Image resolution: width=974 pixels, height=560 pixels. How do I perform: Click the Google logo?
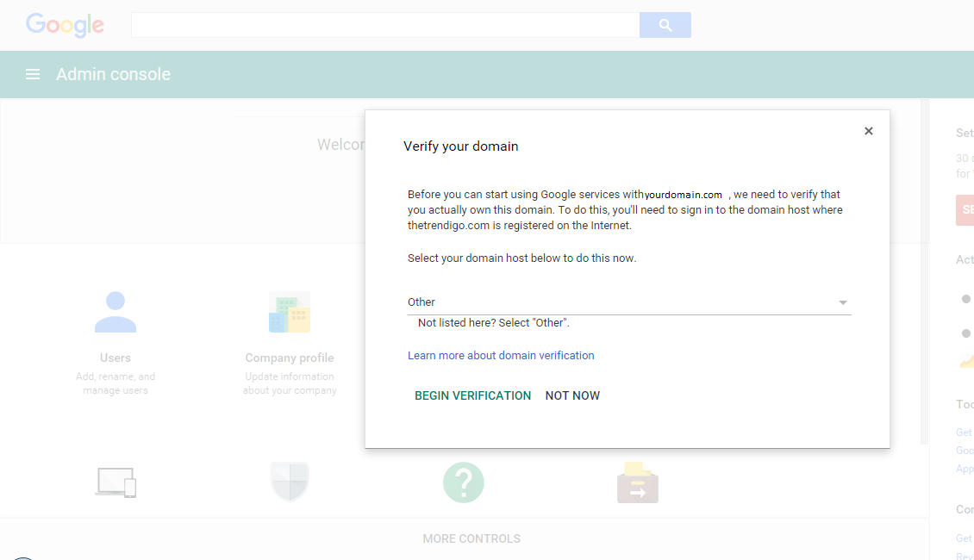65,25
